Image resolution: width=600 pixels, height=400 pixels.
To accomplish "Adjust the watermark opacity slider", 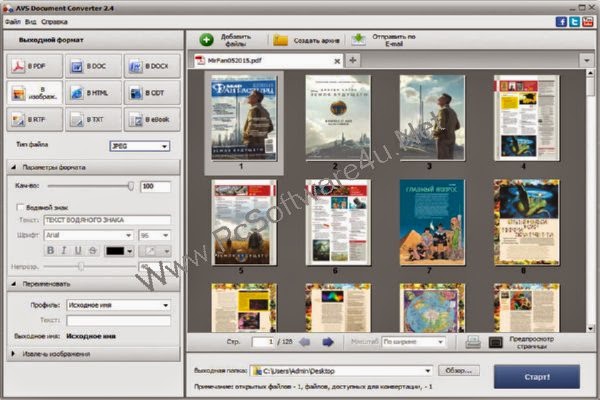I will (81, 266).
